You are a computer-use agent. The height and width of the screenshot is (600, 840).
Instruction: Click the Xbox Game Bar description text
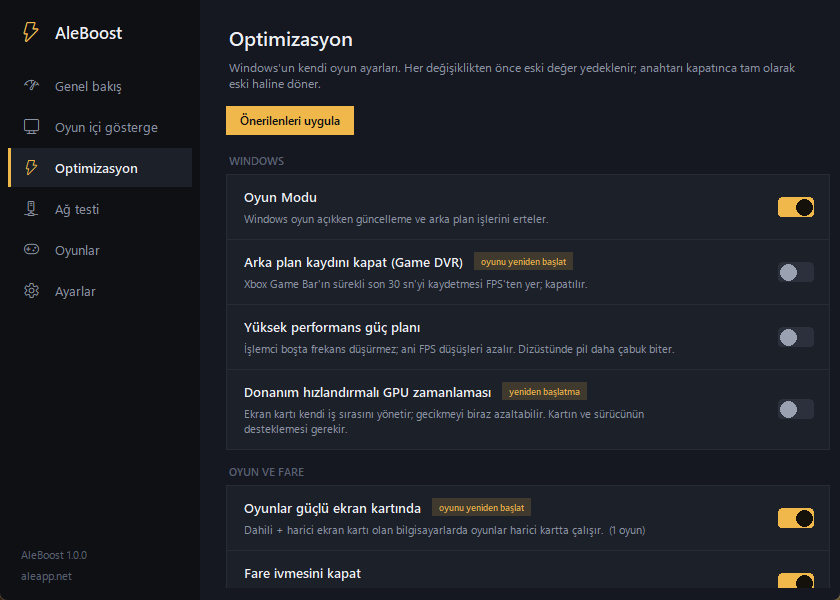pyautogui.click(x=416, y=284)
